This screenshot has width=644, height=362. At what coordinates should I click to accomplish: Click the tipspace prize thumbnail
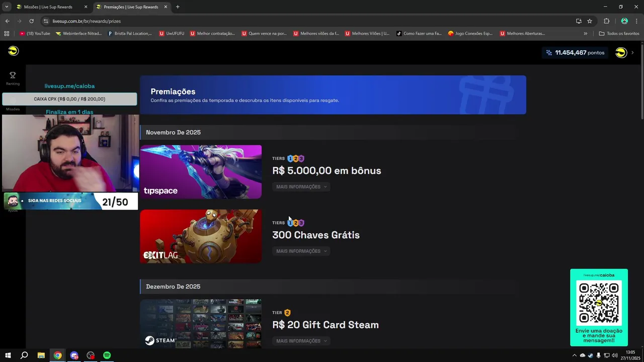[x=201, y=172]
